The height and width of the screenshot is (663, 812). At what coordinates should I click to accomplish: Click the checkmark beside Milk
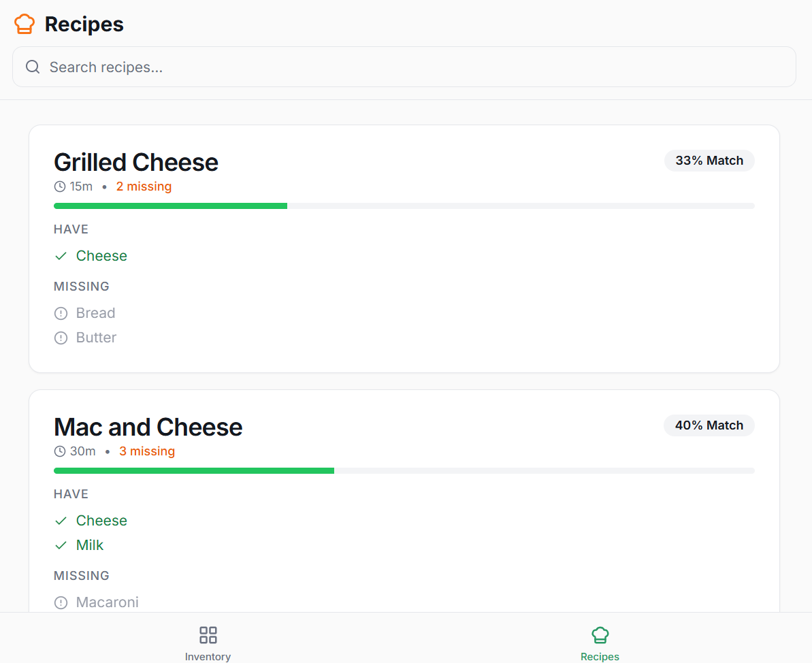pos(61,545)
